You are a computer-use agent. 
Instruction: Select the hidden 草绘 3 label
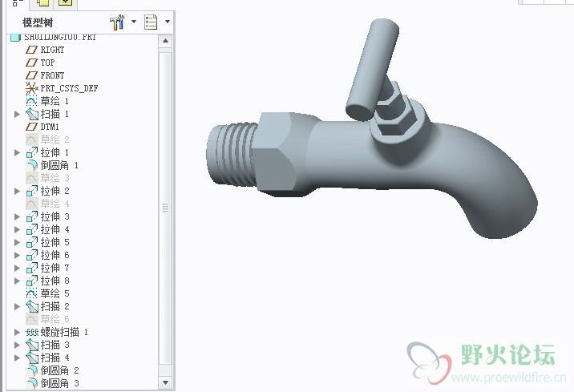point(55,178)
